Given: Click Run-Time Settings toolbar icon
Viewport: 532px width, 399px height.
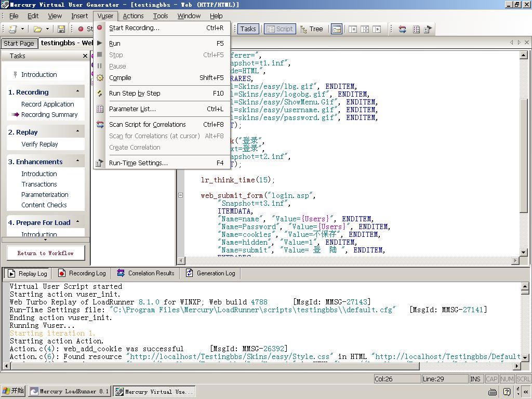Looking at the screenshot, I should point(428,29).
